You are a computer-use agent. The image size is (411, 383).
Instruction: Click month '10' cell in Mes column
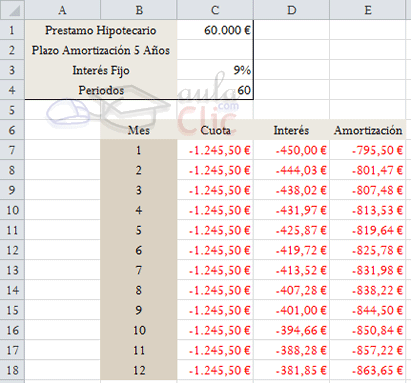click(139, 330)
